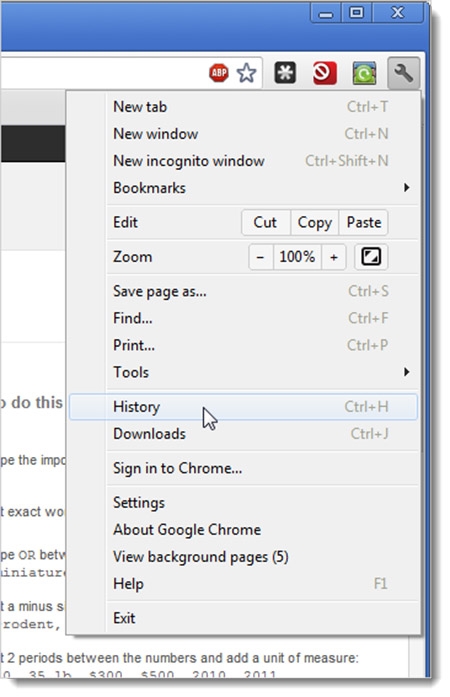450x697 pixels.
Task: Click the wrench menu icon
Action: tap(403, 72)
